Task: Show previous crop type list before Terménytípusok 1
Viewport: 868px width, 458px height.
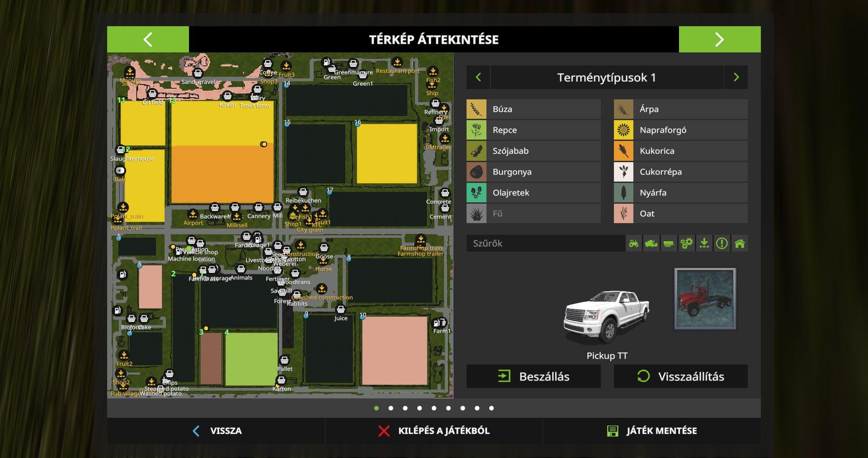Action: tap(478, 77)
